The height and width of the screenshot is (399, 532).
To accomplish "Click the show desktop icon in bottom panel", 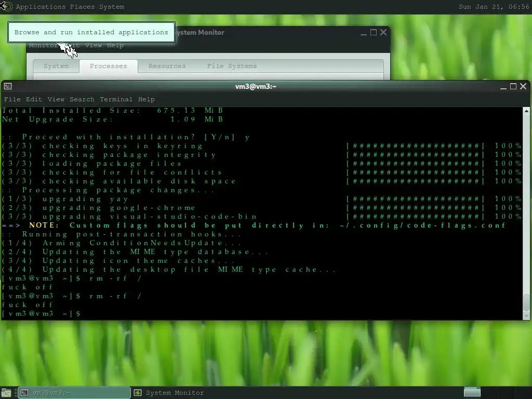I will [x=7, y=393].
